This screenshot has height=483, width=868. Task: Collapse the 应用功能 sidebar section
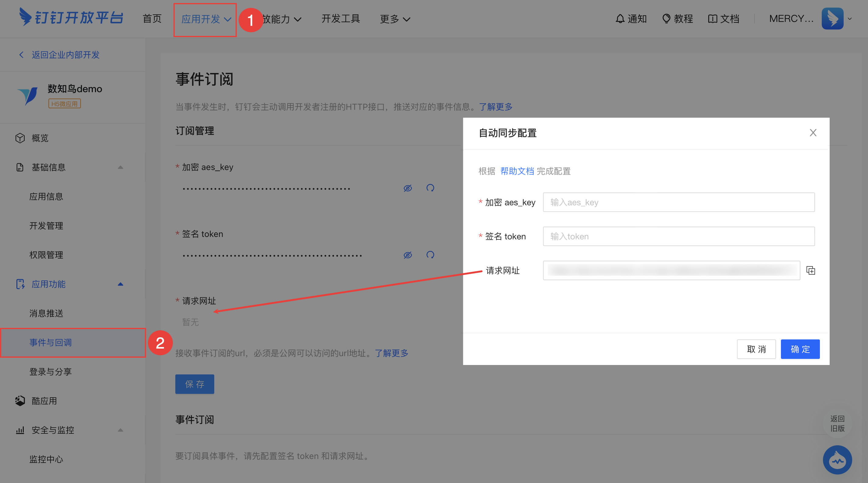click(x=120, y=284)
